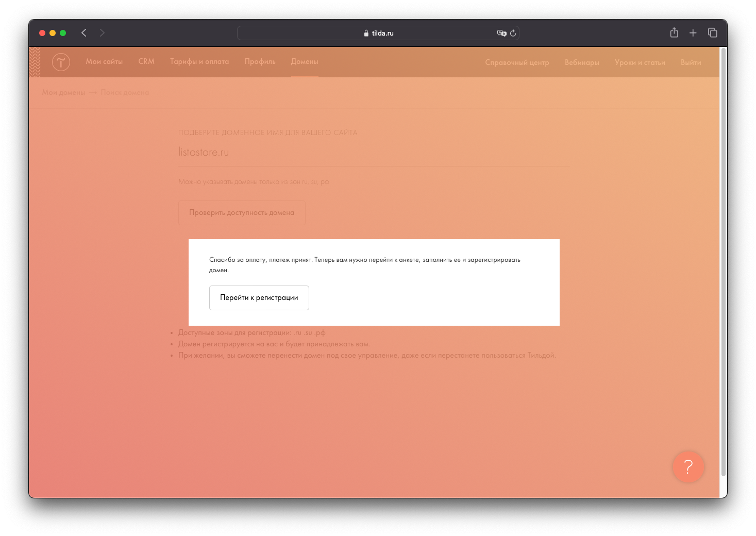Click the green fullscreen window button
The image size is (756, 536).
click(63, 33)
